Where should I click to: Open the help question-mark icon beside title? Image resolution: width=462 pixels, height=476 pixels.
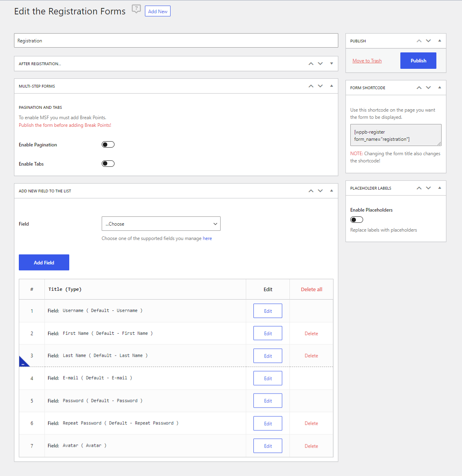136,9
